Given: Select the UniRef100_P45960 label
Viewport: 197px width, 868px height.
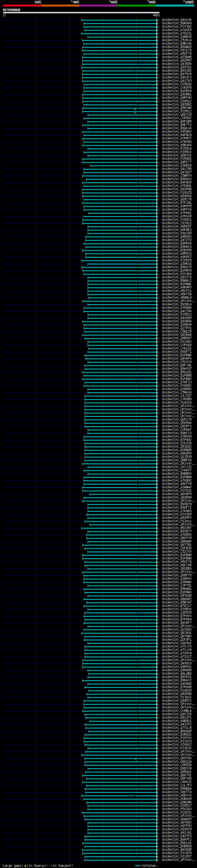Looking at the screenshot, I should [177, 132].
